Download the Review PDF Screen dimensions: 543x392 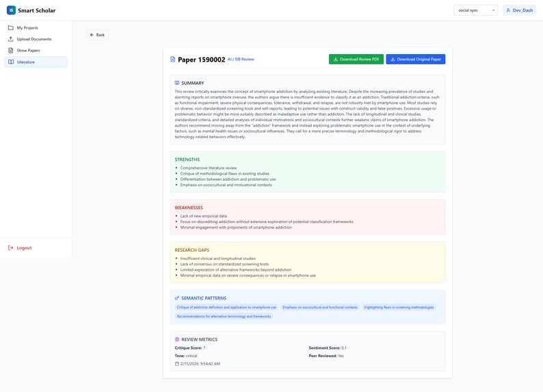click(x=356, y=60)
